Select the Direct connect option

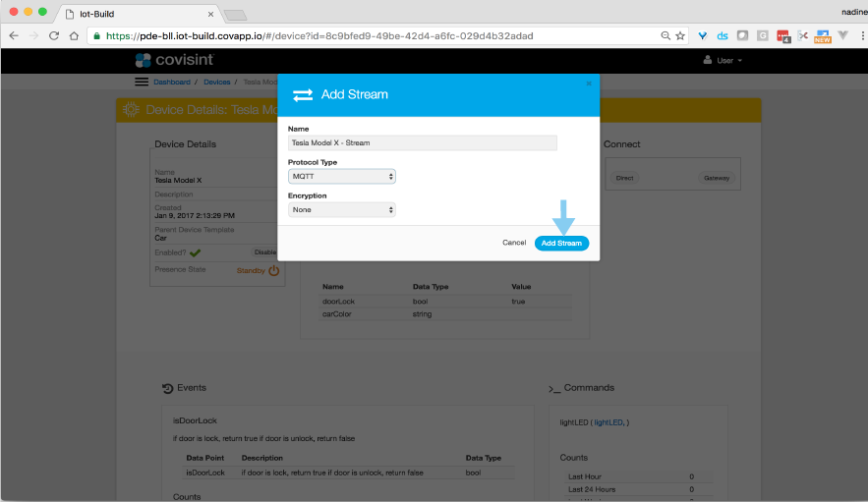(624, 178)
